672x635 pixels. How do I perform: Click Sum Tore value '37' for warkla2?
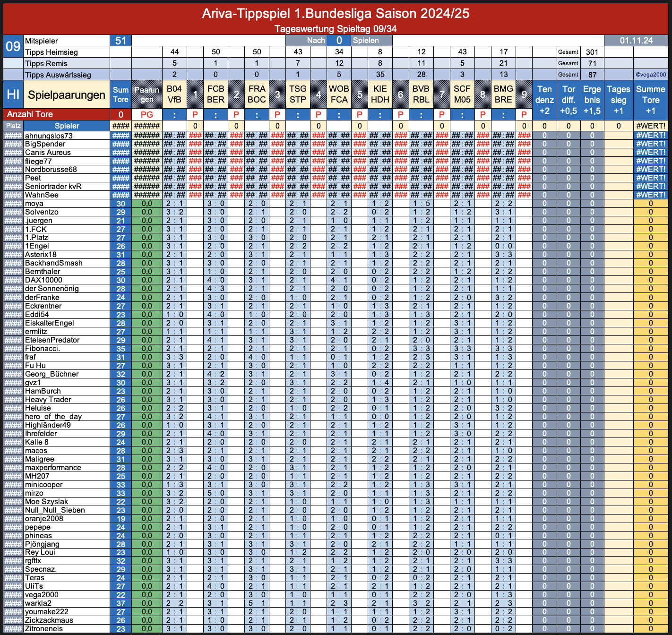coord(121,603)
